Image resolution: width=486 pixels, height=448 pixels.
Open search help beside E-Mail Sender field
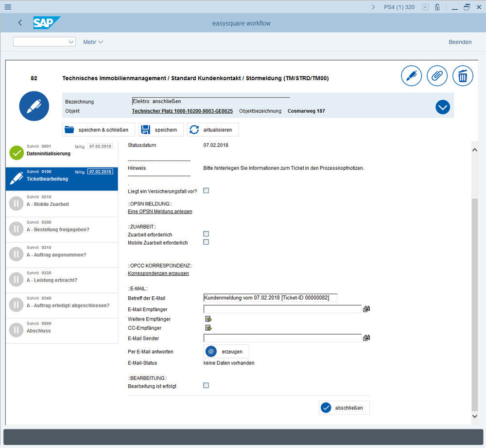pos(366,338)
